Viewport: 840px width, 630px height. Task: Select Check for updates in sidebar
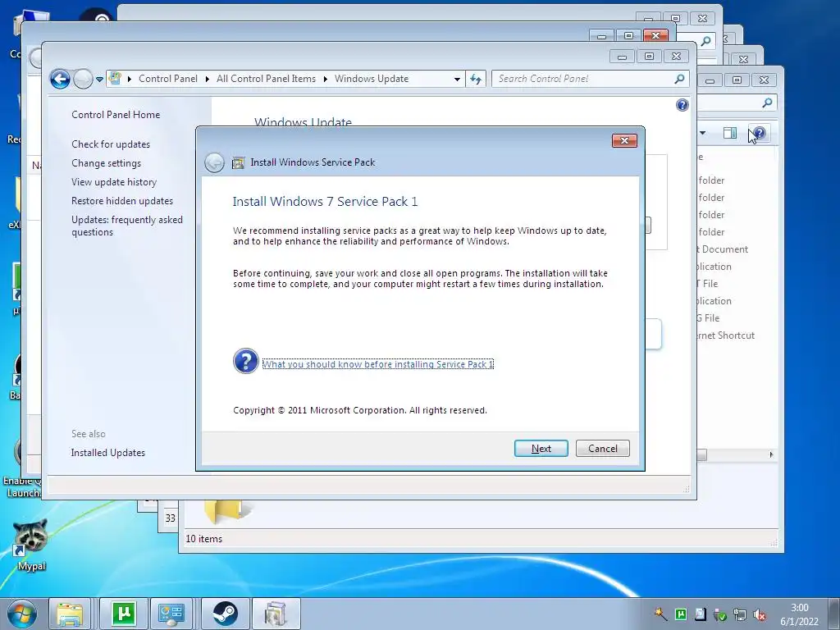111,144
